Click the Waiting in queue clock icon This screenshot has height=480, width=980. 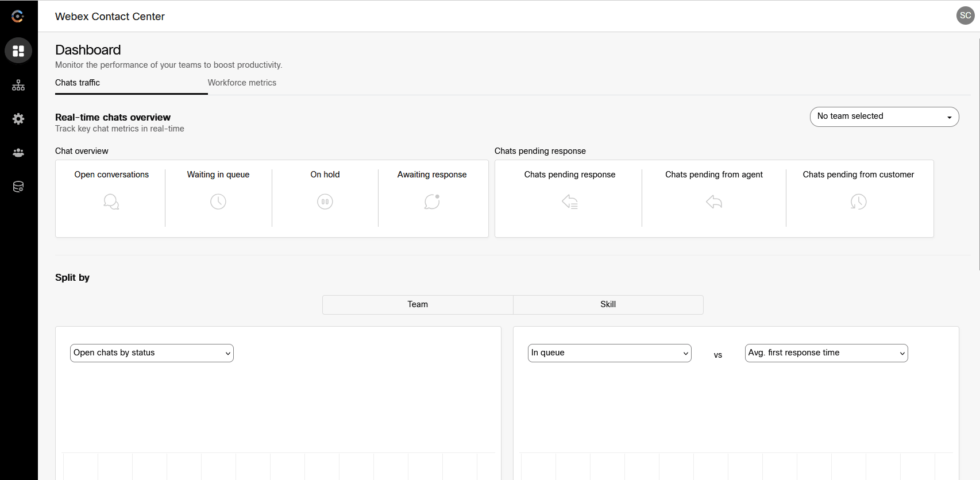pyautogui.click(x=218, y=202)
